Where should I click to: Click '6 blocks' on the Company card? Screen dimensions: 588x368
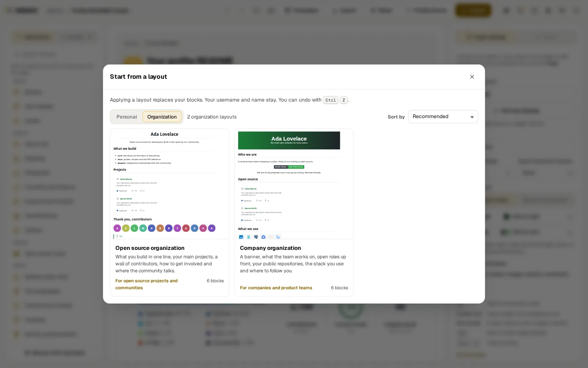point(340,288)
